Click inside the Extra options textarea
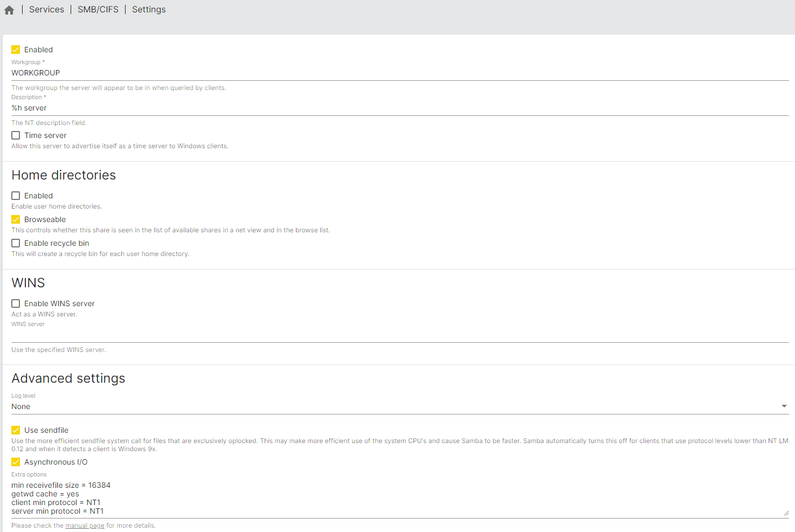 tap(400, 499)
